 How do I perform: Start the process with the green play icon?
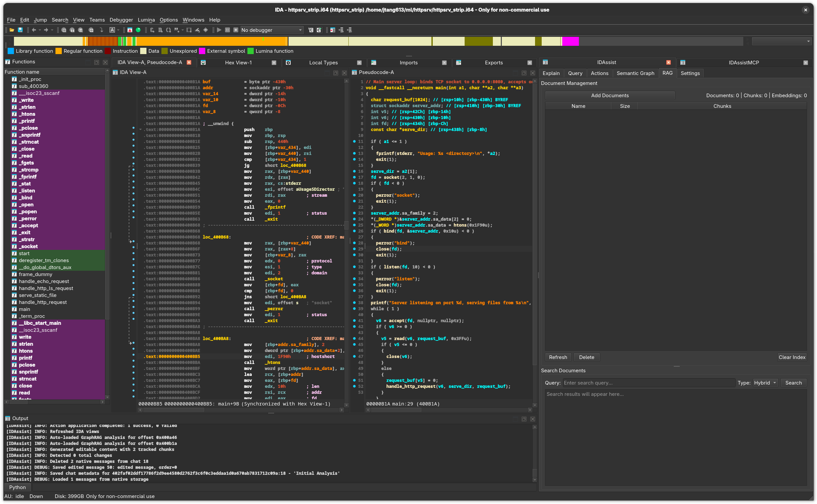coord(219,30)
